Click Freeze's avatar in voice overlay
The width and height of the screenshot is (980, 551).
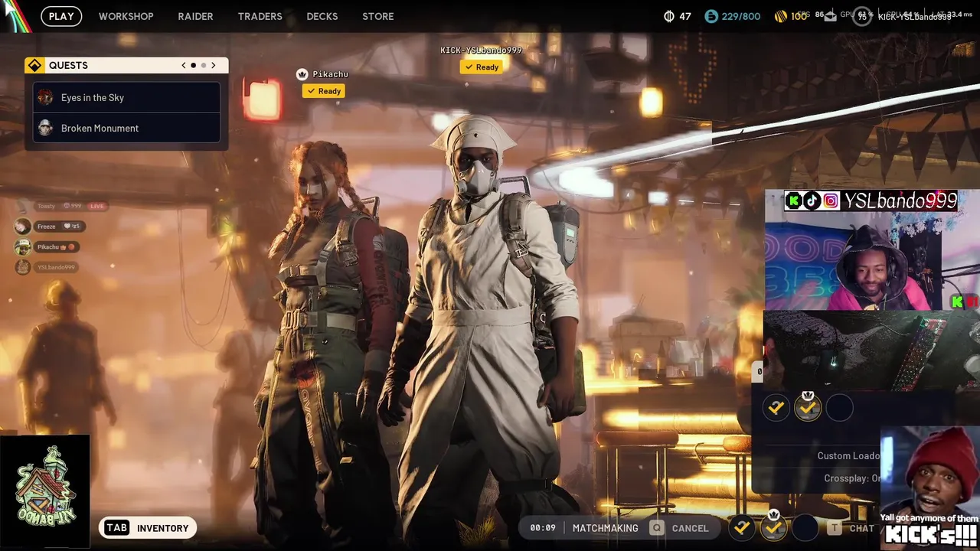point(23,227)
